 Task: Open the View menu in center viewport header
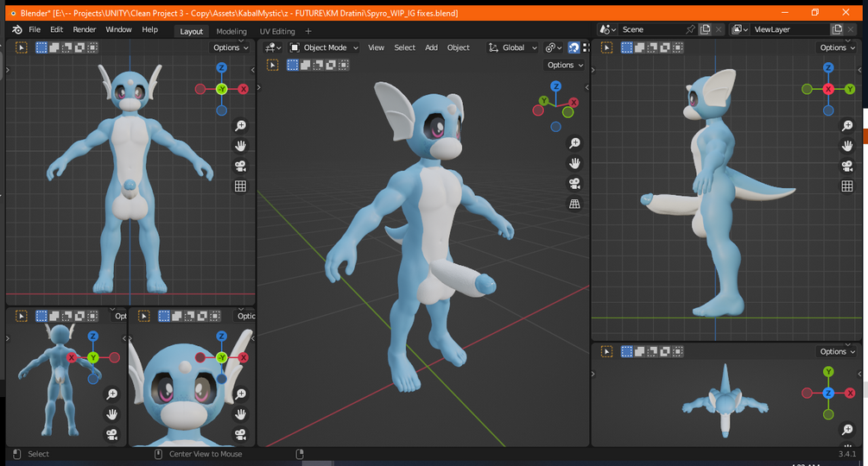point(376,47)
